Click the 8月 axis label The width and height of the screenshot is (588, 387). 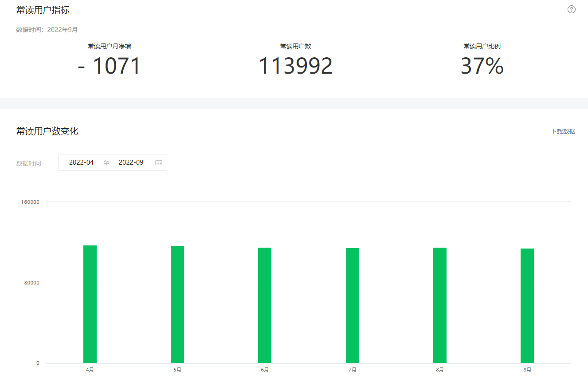(440, 370)
